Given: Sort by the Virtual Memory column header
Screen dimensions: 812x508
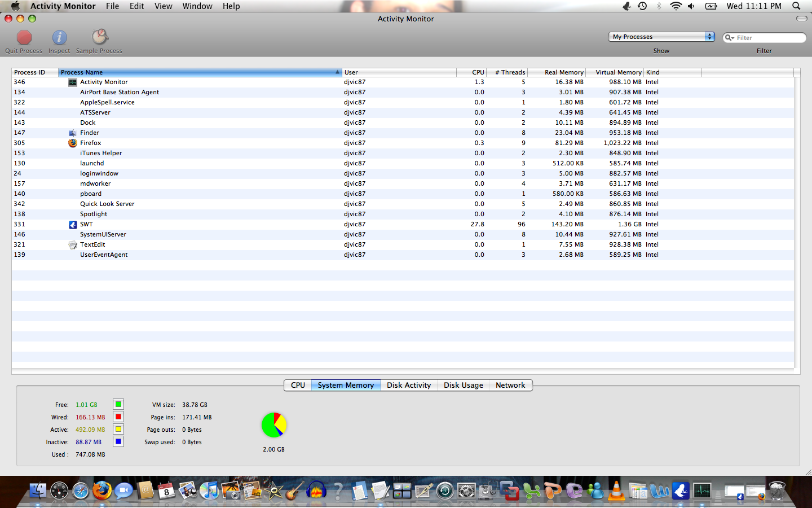Looking at the screenshot, I should pyautogui.click(x=615, y=72).
